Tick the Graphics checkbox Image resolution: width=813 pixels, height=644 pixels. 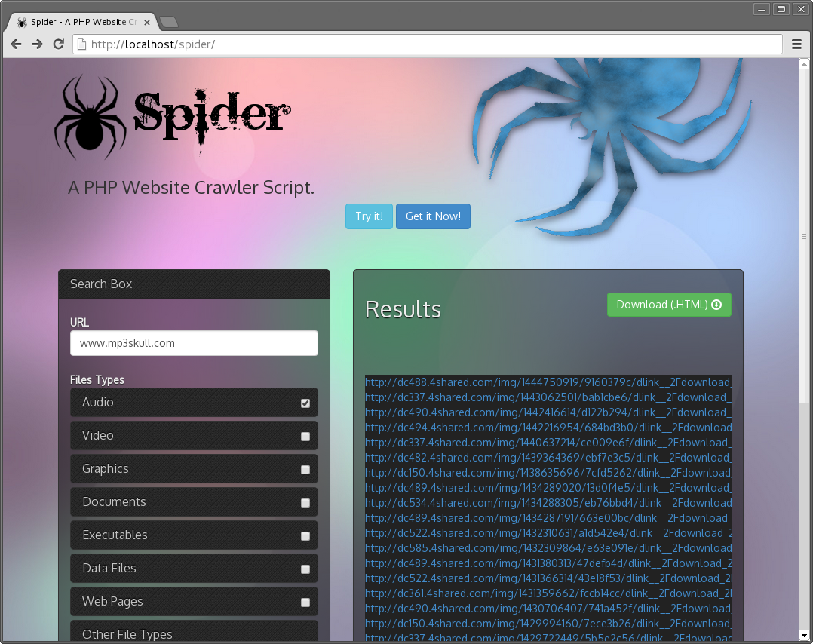(305, 469)
